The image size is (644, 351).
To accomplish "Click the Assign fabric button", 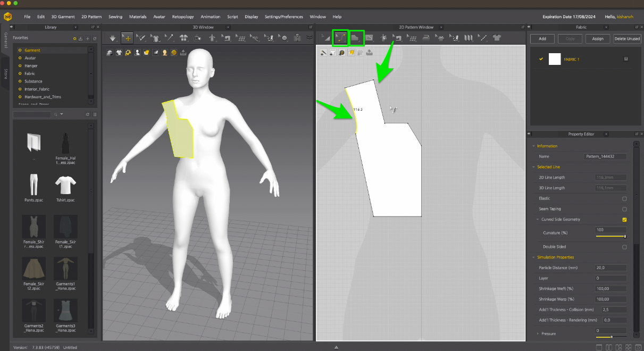I will click(x=598, y=39).
